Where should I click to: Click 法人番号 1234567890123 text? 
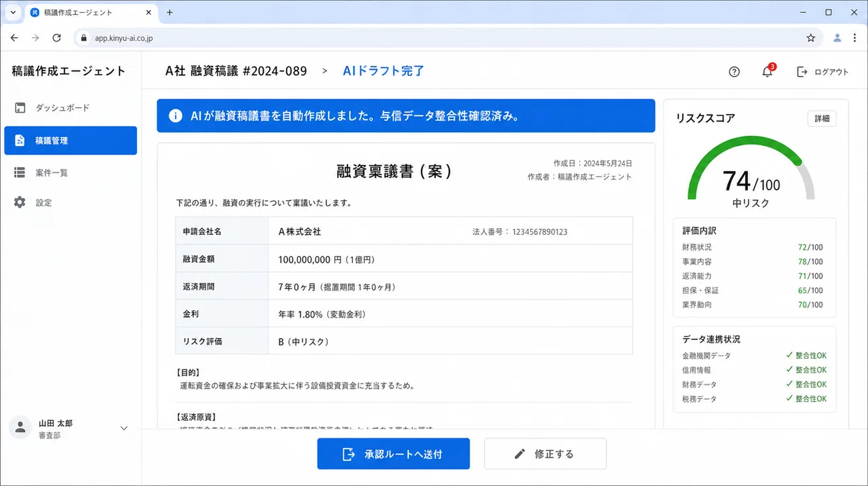(x=520, y=232)
